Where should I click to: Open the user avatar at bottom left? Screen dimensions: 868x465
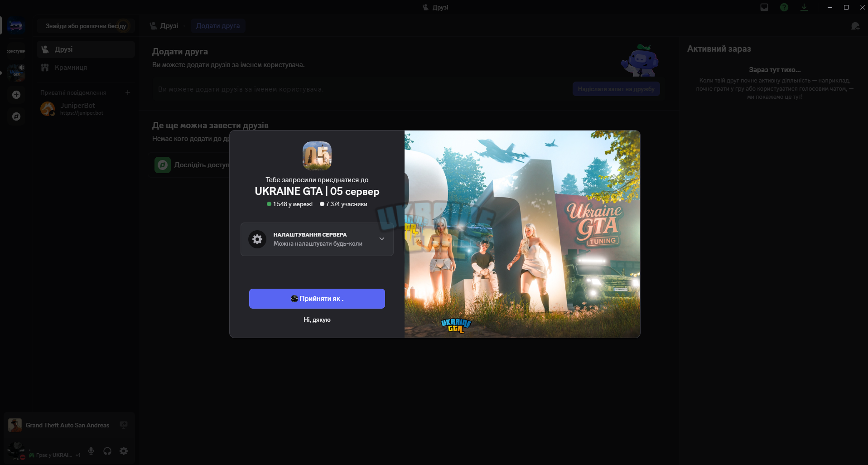pyautogui.click(x=16, y=451)
